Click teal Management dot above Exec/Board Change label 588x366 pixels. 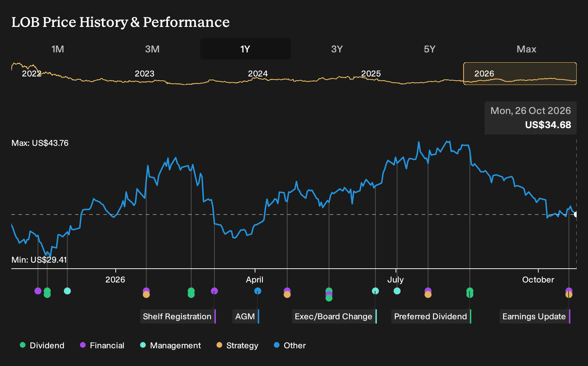click(x=375, y=291)
